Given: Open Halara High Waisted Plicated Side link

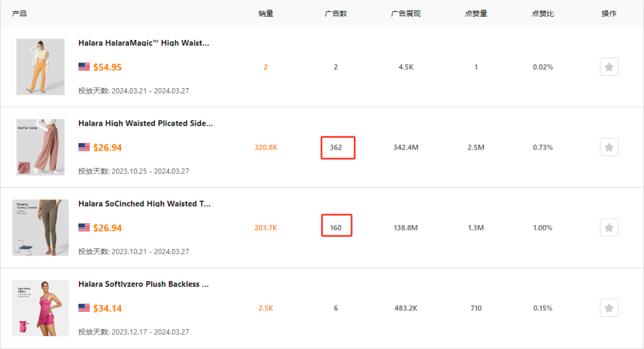Looking at the screenshot, I should [145, 123].
